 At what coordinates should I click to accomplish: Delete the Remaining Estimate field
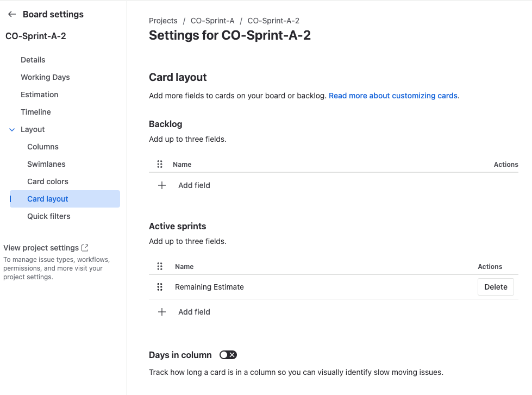click(495, 287)
